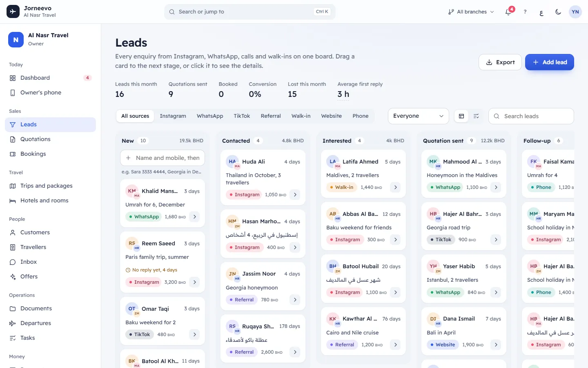Image resolution: width=588 pixels, height=368 pixels.
Task: Open the Travellers page
Action: (50, 247)
